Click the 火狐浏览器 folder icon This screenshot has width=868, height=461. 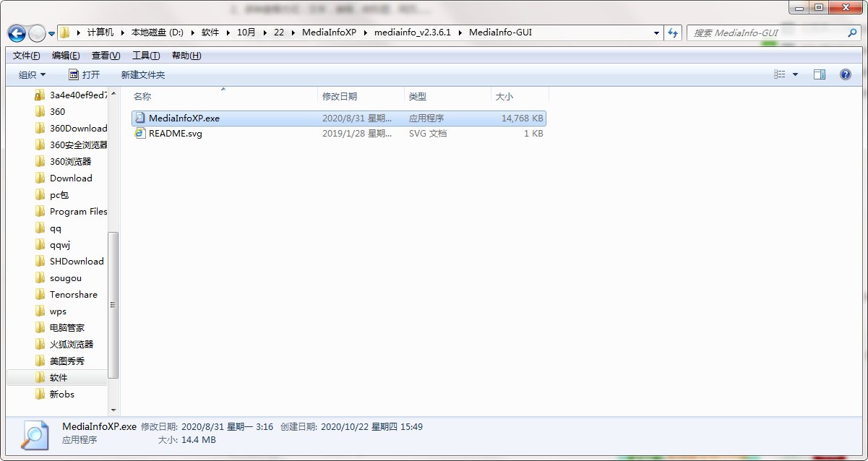40,344
